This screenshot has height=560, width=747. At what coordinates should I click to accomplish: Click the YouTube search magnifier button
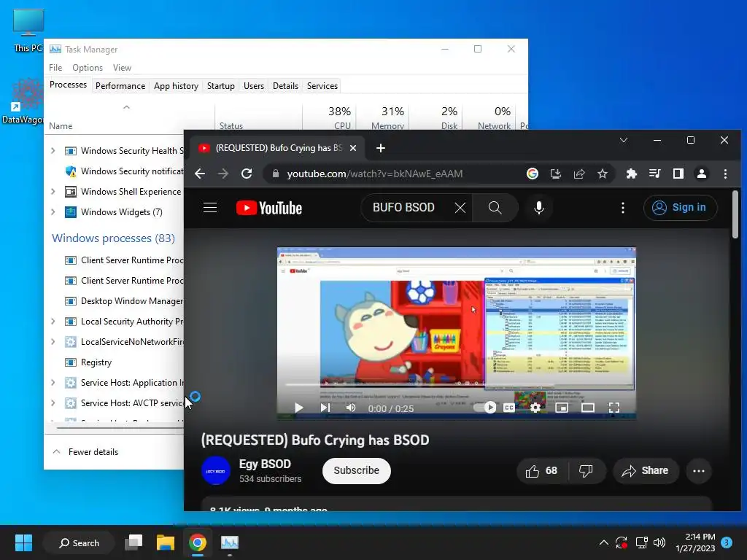495,208
